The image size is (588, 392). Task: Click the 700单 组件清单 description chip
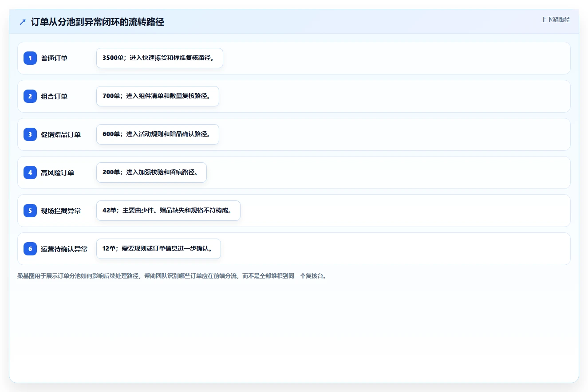tap(158, 96)
